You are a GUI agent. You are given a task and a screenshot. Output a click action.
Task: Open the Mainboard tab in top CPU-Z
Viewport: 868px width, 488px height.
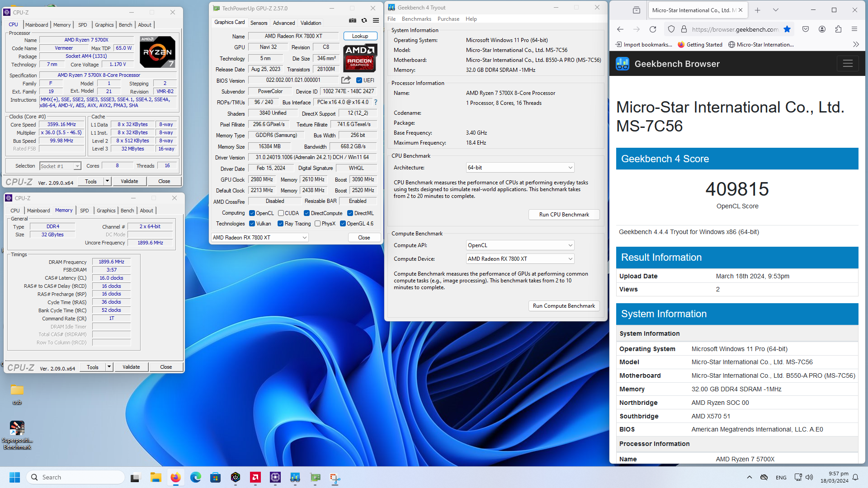(x=37, y=25)
